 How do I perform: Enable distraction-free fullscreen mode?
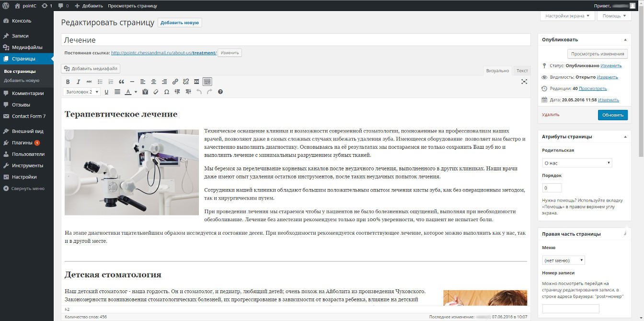click(x=524, y=82)
